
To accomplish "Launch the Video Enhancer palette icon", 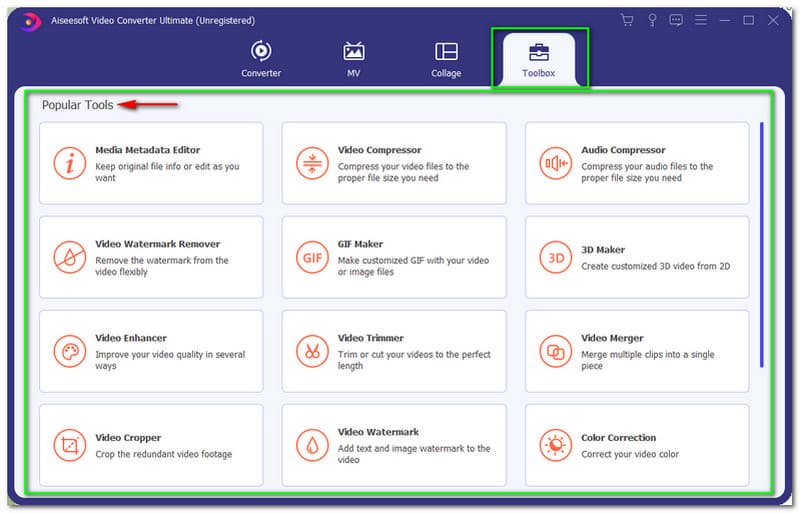I will (x=69, y=351).
